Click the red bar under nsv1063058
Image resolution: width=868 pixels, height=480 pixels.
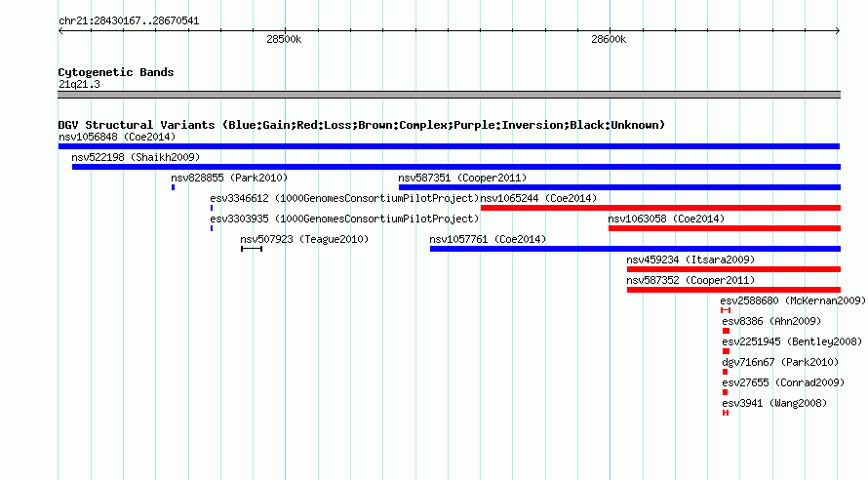point(725,228)
